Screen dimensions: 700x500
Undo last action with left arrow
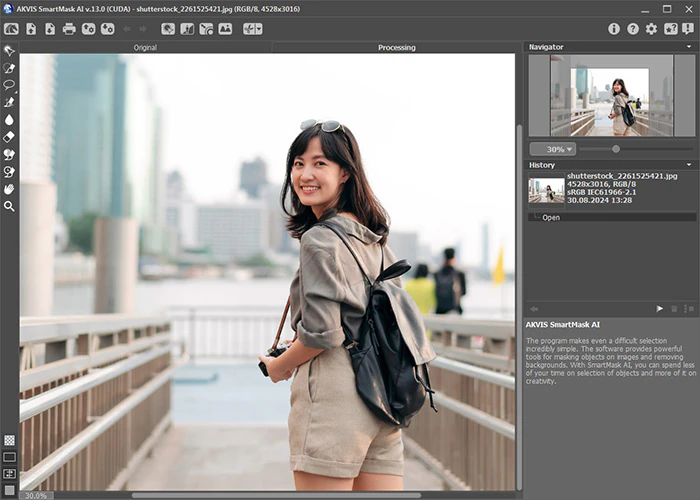click(x=127, y=29)
